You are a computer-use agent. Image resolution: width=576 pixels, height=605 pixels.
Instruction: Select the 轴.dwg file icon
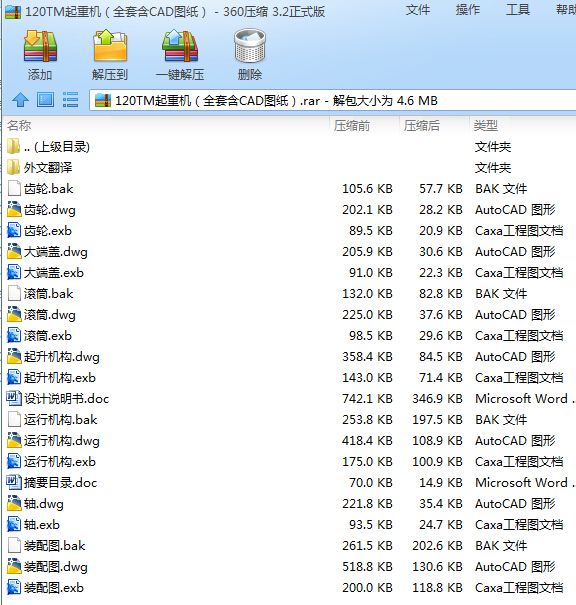tap(14, 504)
